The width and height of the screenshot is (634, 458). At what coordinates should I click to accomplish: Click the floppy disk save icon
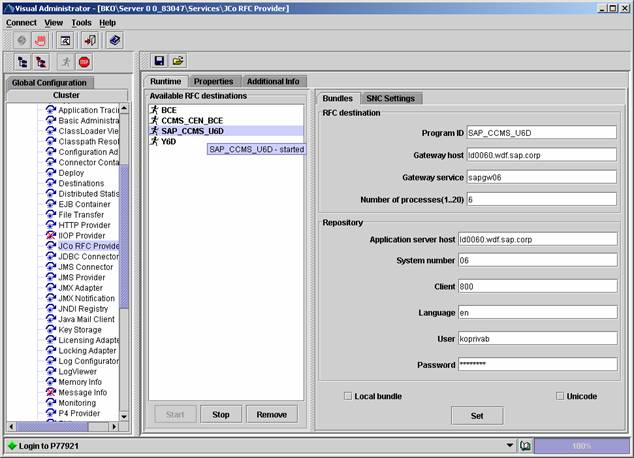(x=159, y=62)
